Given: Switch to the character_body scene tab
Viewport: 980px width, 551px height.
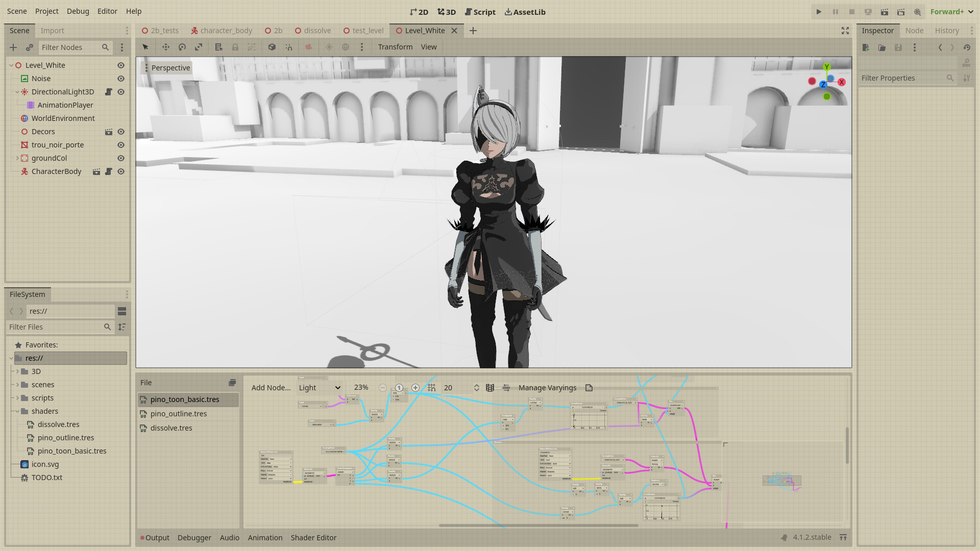Looking at the screenshot, I should pos(222,31).
